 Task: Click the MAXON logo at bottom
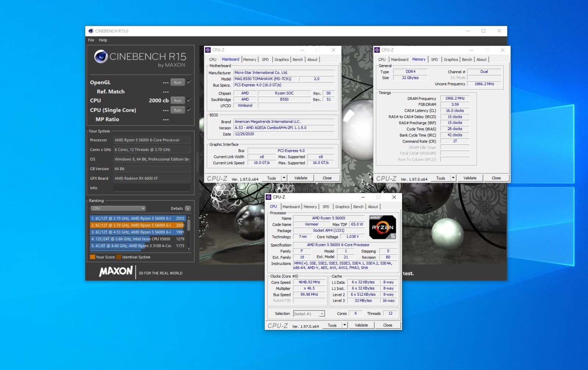coord(116,272)
